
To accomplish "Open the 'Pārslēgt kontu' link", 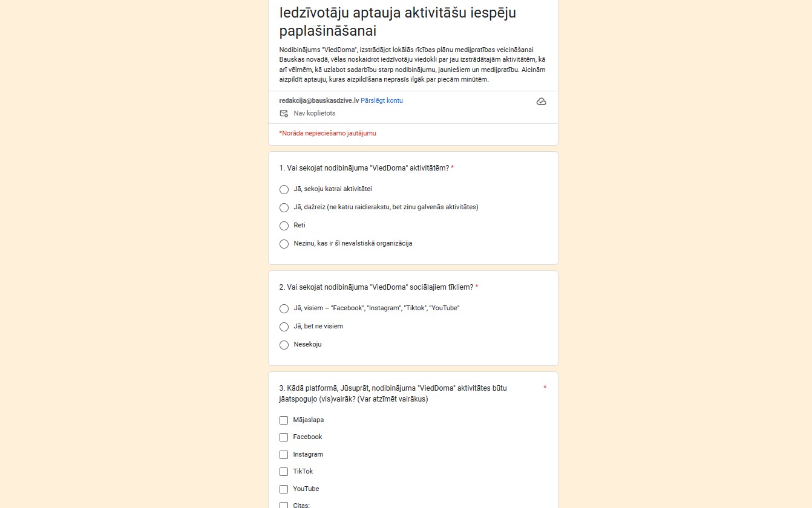I will [382, 101].
